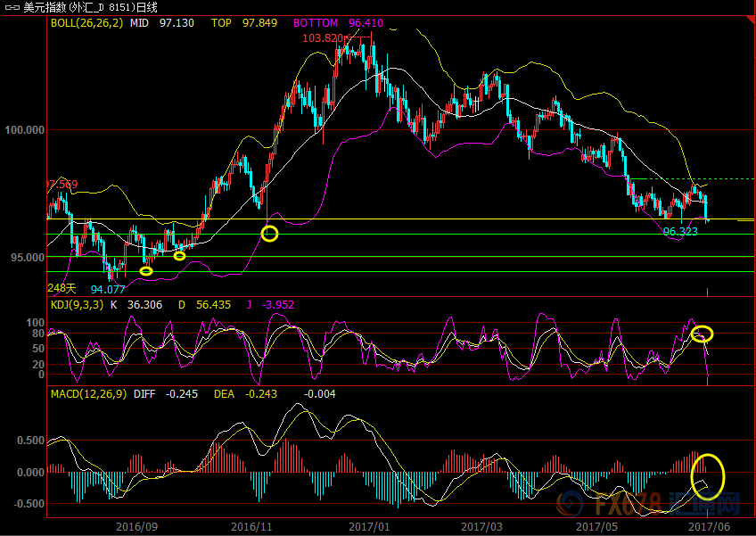The image size is (756, 536).
Task: Open the KDJ(9,3,3) indicator settings
Action: [x=76, y=304]
